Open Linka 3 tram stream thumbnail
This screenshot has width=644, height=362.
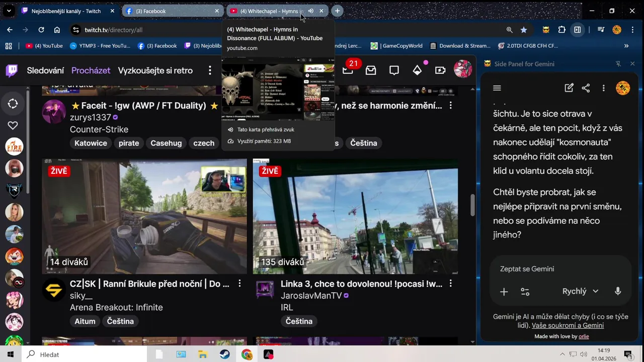pyautogui.click(x=355, y=216)
